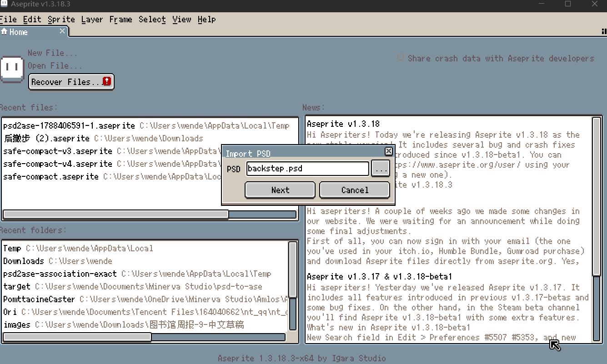Click the Aseprite v1.3.18 news headline
The width and height of the screenshot is (607, 364).
(343, 124)
